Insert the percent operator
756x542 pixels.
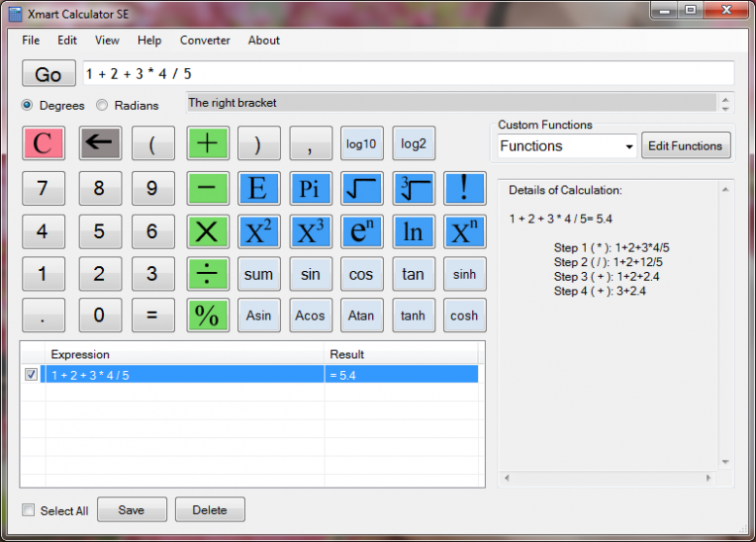(x=208, y=316)
